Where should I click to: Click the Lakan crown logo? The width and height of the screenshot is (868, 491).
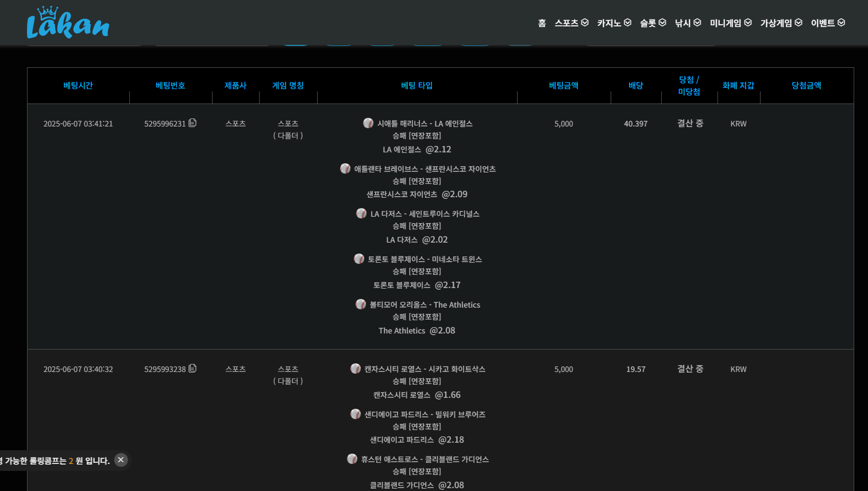click(68, 23)
